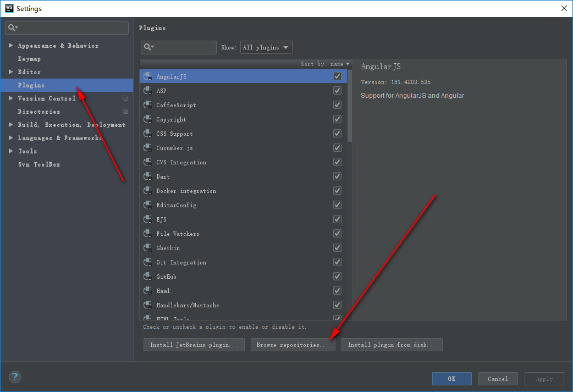Open the Show All plugins dropdown
This screenshot has height=392, width=573.
(266, 47)
